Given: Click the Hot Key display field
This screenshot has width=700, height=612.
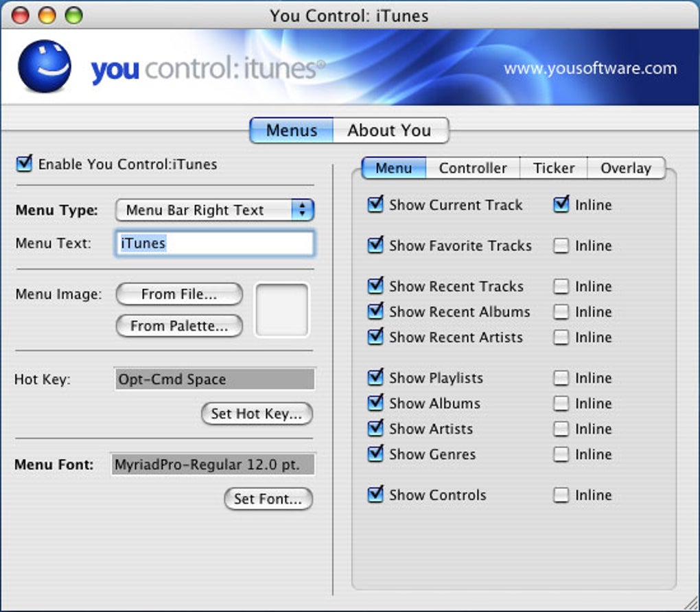Looking at the screenshot, I should coord(215,379).
